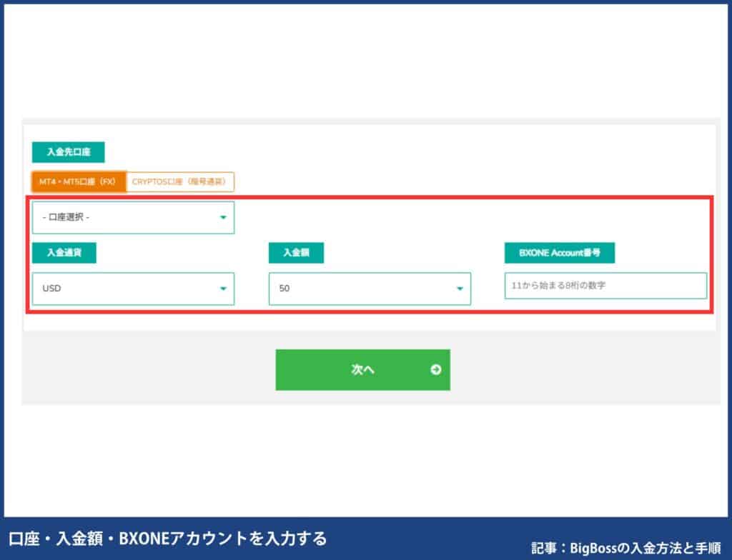The height and width of the screenshot is (560, 732).
Task: Click the dropdown arrow beside the amount 50
Action: point(460,289)
